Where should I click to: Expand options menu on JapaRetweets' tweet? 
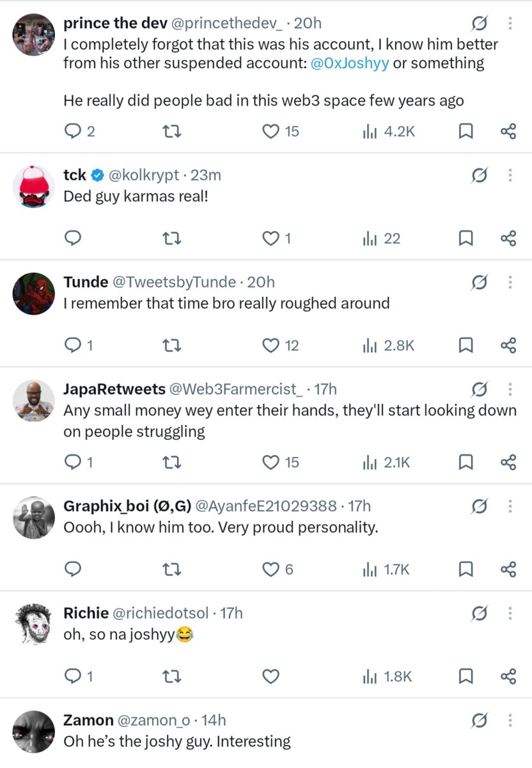pyautogui.click(x=510, y=388)
